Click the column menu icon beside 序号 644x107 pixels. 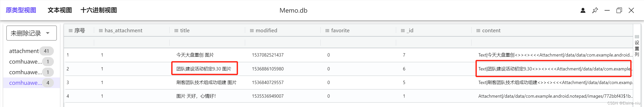70,31
